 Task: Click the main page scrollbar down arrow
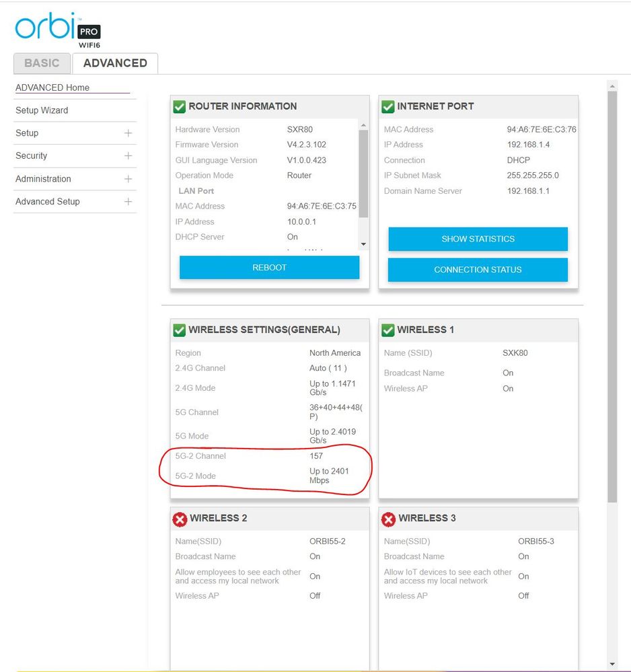tap(612, 665)
